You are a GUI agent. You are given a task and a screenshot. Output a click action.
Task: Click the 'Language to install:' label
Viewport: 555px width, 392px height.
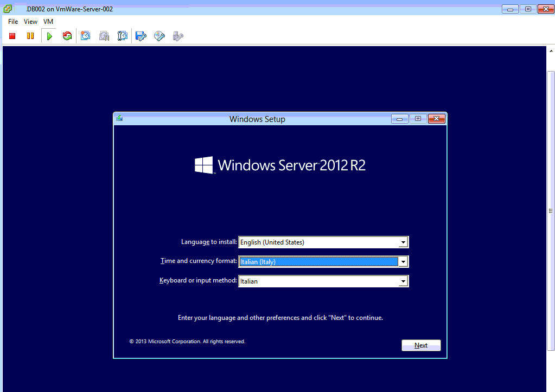pos(209,242)
